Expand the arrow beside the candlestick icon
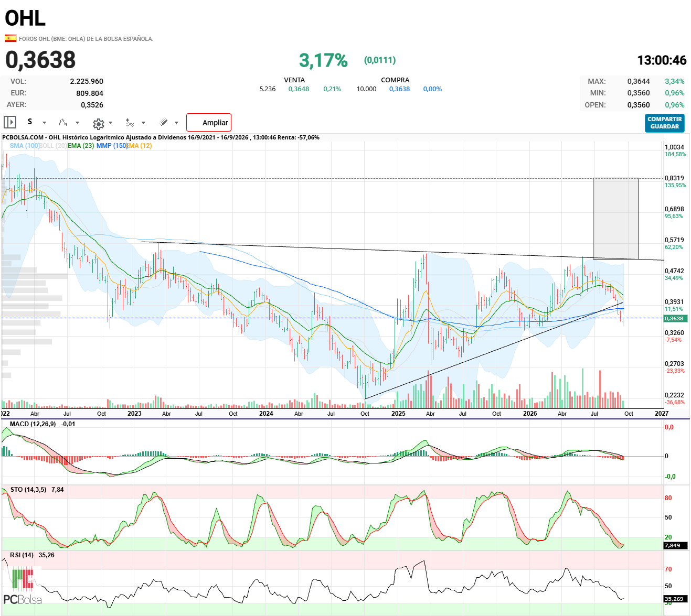 (x=77, y=123)
